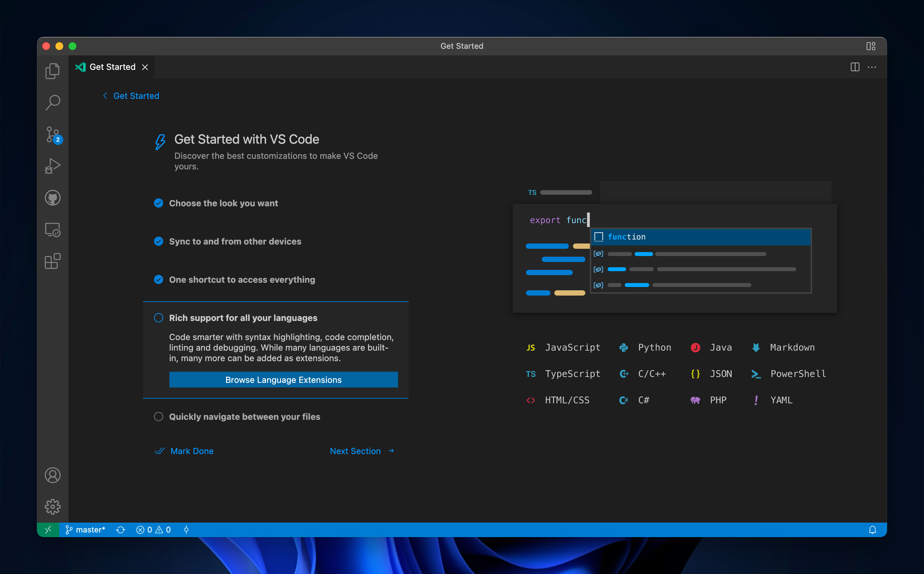Select the TypeScript language entry
Viewport: 924px width, 574px height.
tap(563, 374)
